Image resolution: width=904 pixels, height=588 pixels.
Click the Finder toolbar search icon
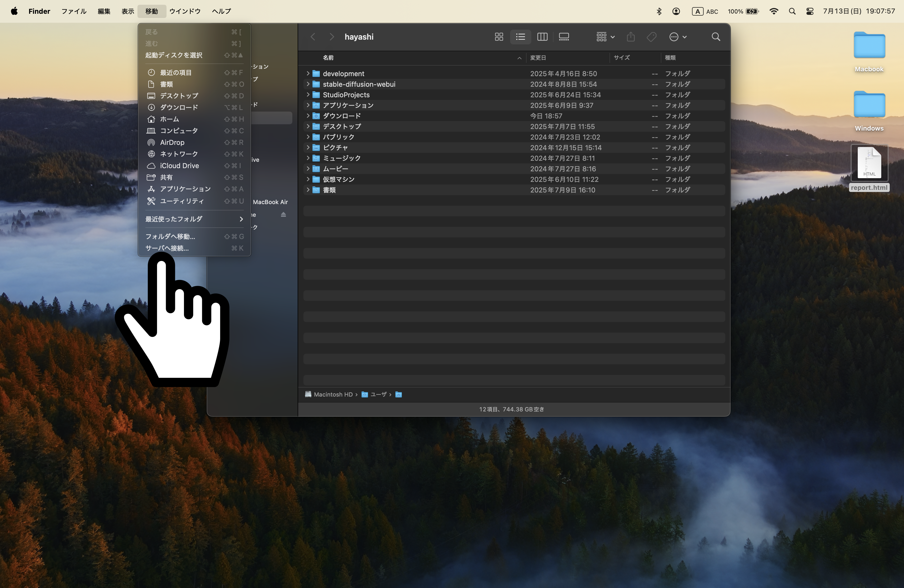716,37
